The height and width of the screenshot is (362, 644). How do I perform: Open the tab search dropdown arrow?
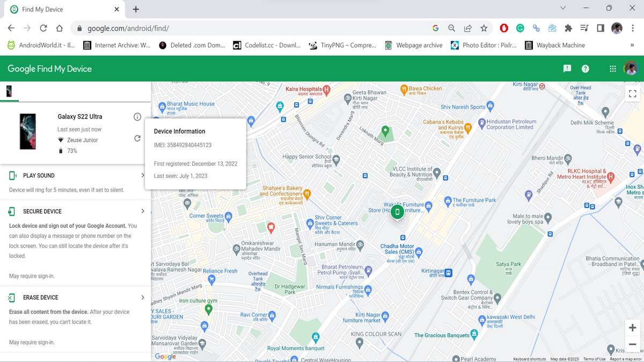pyautogui.click(x=563, y=9)
